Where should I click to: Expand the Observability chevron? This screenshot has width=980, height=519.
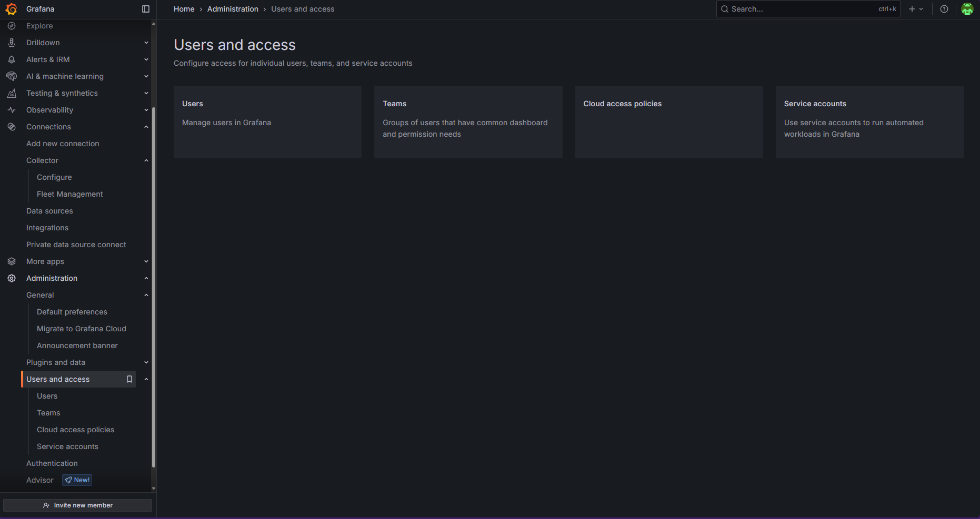146,110
